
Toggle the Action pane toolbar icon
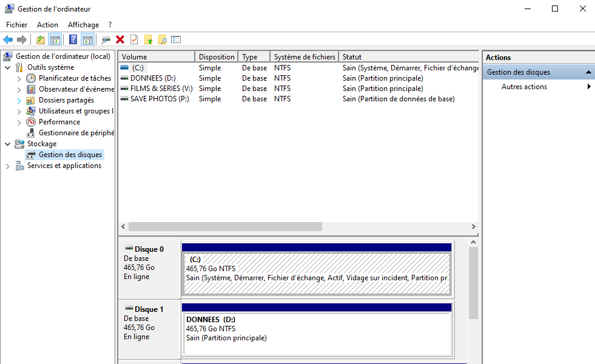(88, 39)
